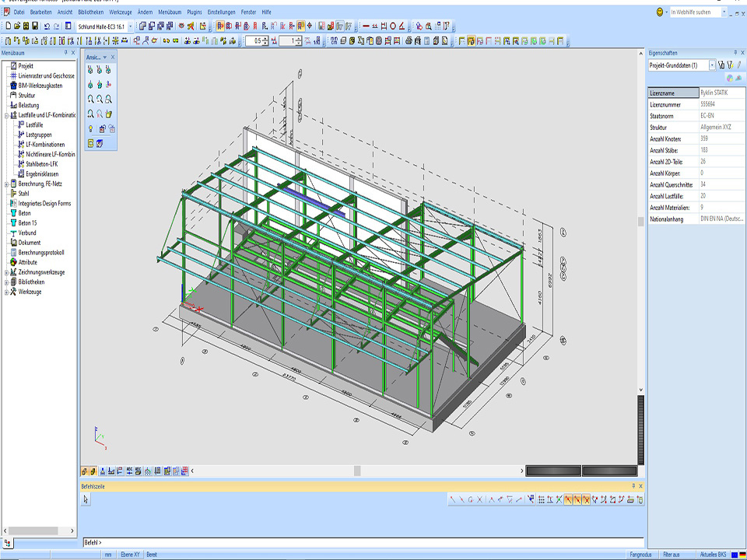
Task: Collapse the Lastfälle und LF-Kombinationen node
Action: (6, 114)
